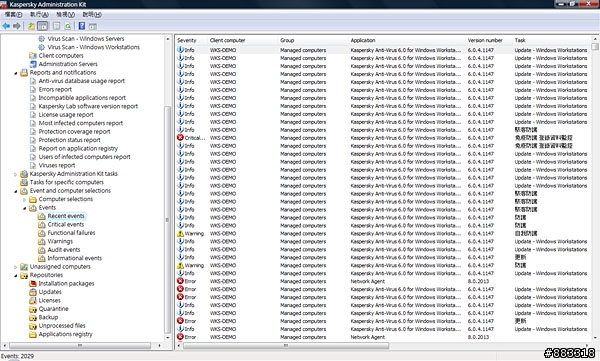Open the Licenses repository
The height and width of the screenshot is (361, 600).
49,300
